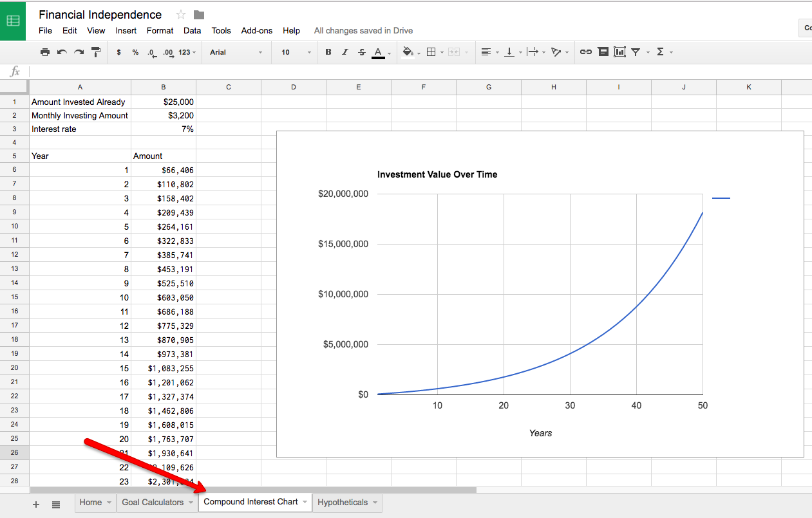This screenshot has height=518, width=812.
Task: Select the Compound Interest Chart tab
Action: 250,502
